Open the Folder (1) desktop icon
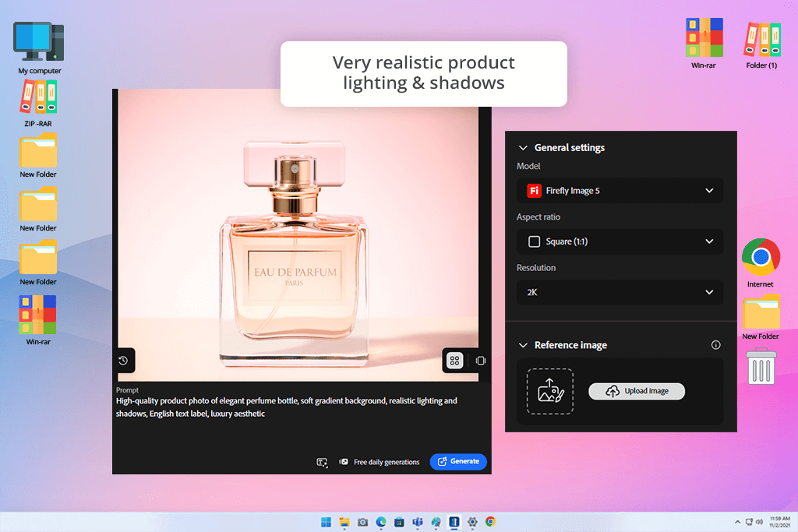The height and width of the screenshot is (532, 798). click(762, 46)
